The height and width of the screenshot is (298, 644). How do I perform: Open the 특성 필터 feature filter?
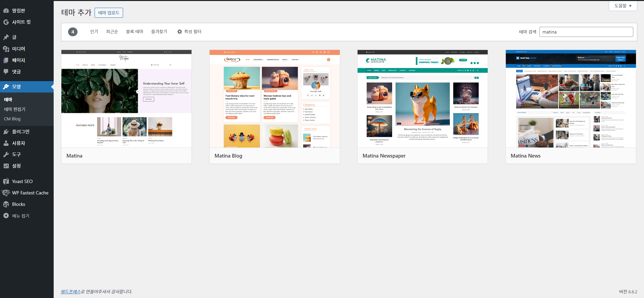tap(189, 32)
